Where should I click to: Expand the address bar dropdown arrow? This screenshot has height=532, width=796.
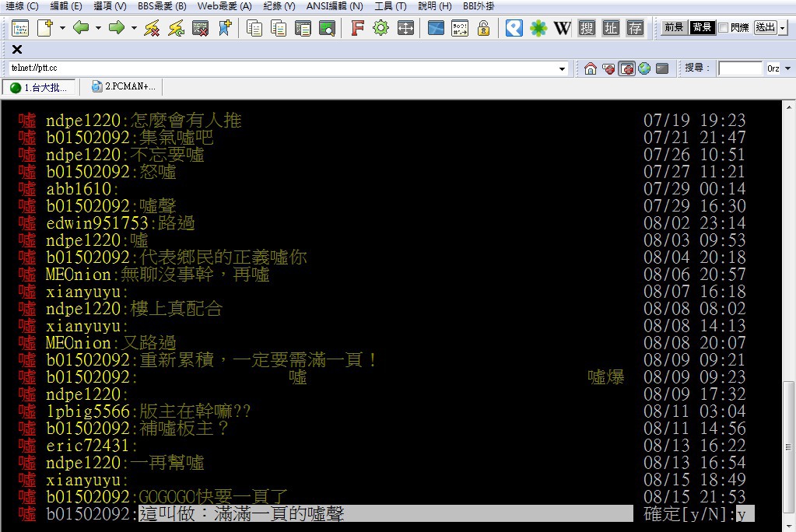[x=562, y=68]
